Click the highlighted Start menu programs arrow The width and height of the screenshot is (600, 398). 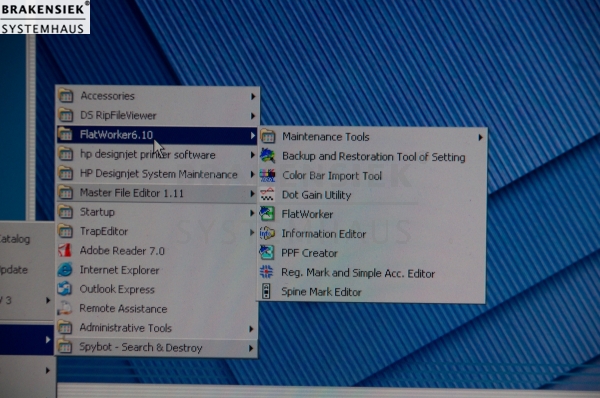[47, 339]
